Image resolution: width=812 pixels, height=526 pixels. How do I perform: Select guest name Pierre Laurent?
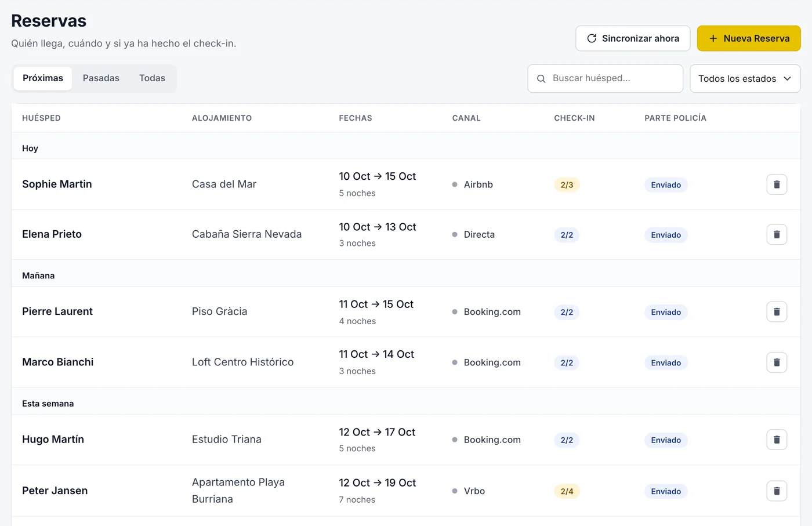pyautogui.click(x=57, y=311)
